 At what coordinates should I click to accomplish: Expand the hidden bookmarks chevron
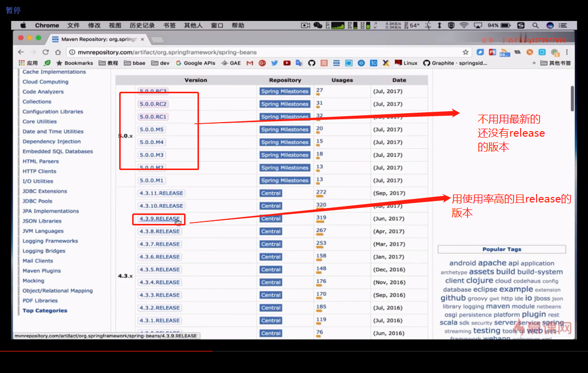534,63
